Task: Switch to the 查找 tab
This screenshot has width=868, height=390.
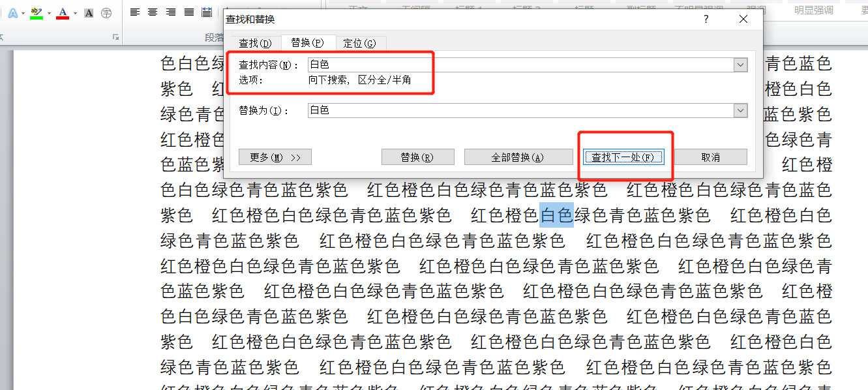Action: point(254,43)
